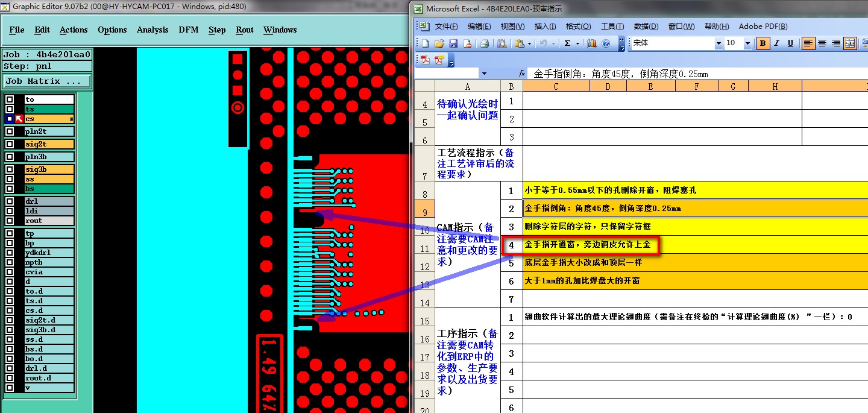Toggle checkbox for layer to

(10, 100)
